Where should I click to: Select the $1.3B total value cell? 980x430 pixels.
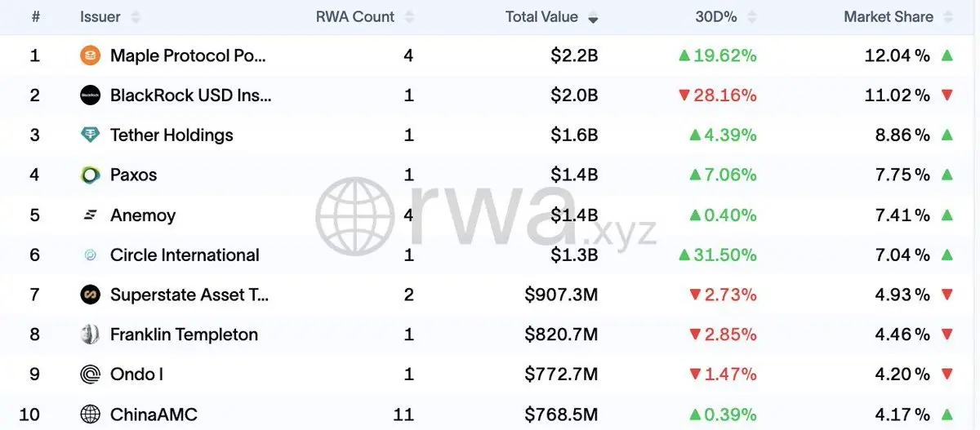tap(574, 255)
